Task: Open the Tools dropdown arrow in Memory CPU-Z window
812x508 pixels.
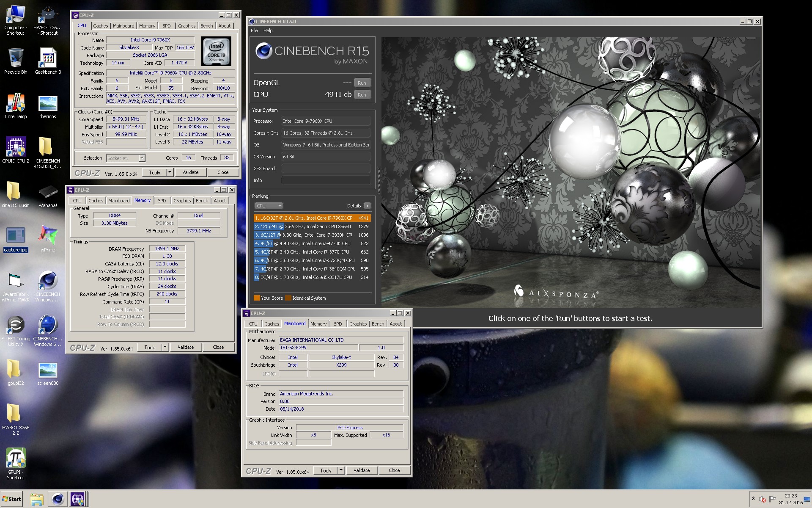Action: [165, 347]
